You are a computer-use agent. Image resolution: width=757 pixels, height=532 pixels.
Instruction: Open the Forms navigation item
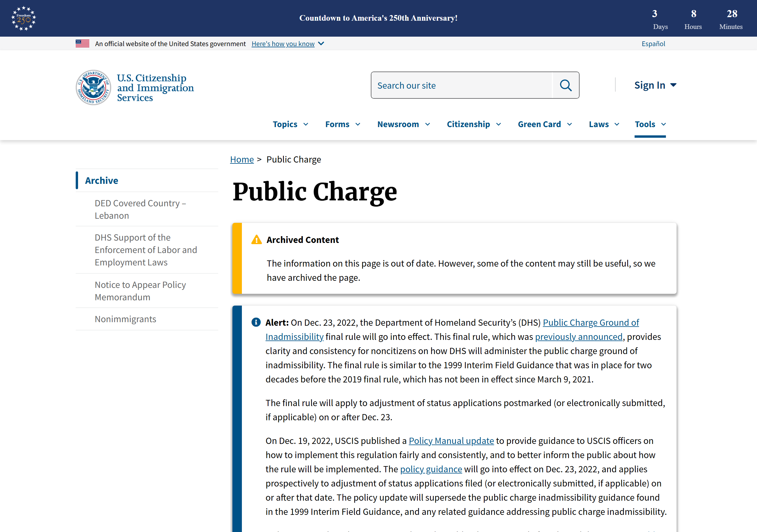coord(337,124)
